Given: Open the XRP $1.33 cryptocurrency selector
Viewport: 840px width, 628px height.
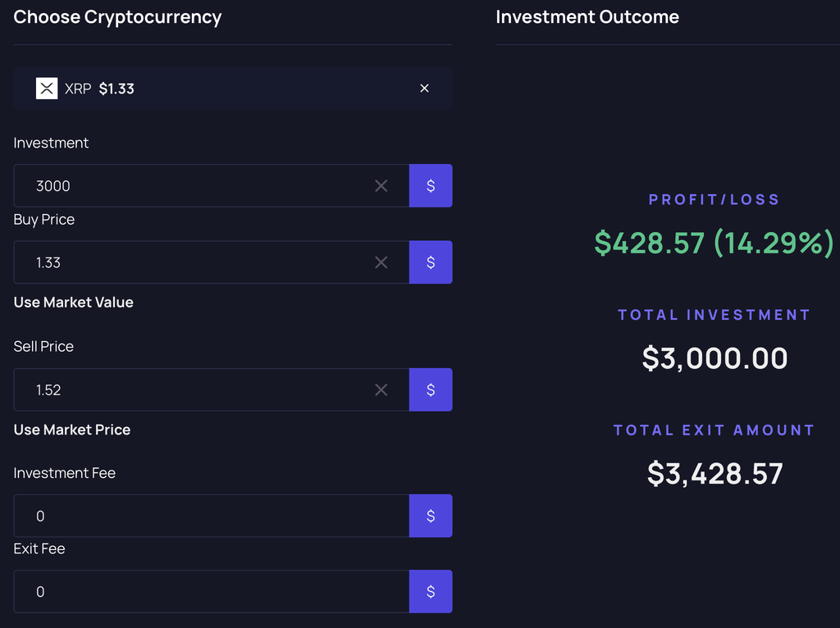Looking at the screenshot, I should [232, 89].
